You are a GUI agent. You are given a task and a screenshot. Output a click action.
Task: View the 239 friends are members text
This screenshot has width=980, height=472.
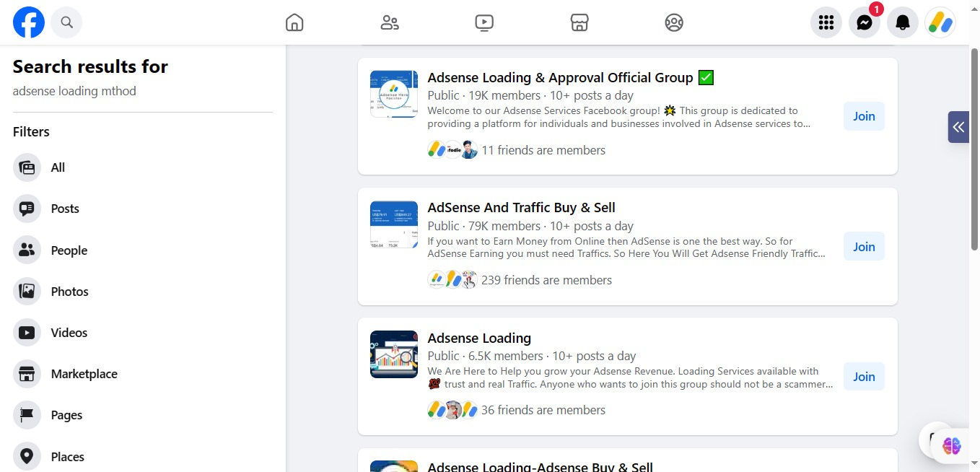click(x=546, y=280)
